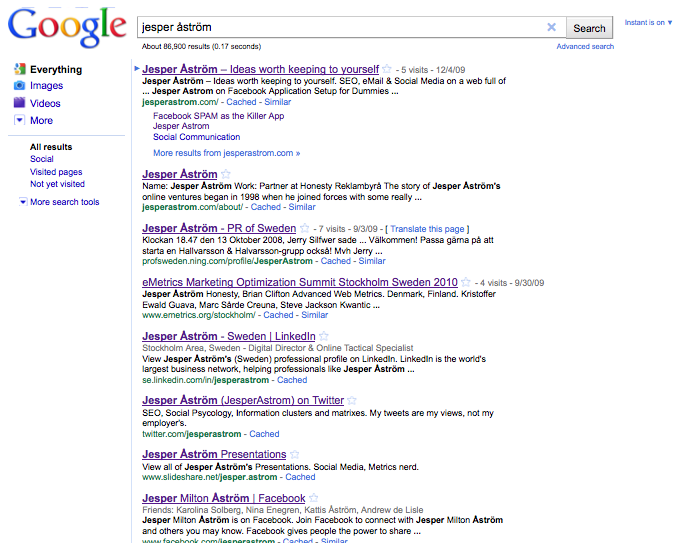Star the jesperastrom.com/about result

(x=226, y=174)
